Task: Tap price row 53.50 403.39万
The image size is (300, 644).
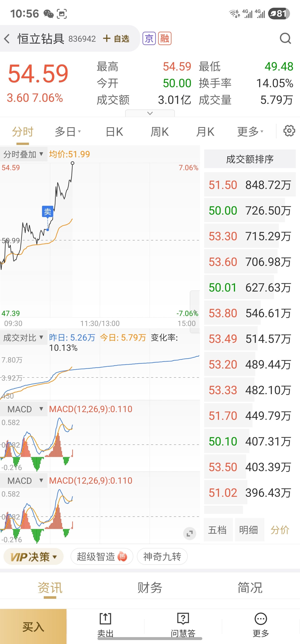Action: (x=250, y=467)
